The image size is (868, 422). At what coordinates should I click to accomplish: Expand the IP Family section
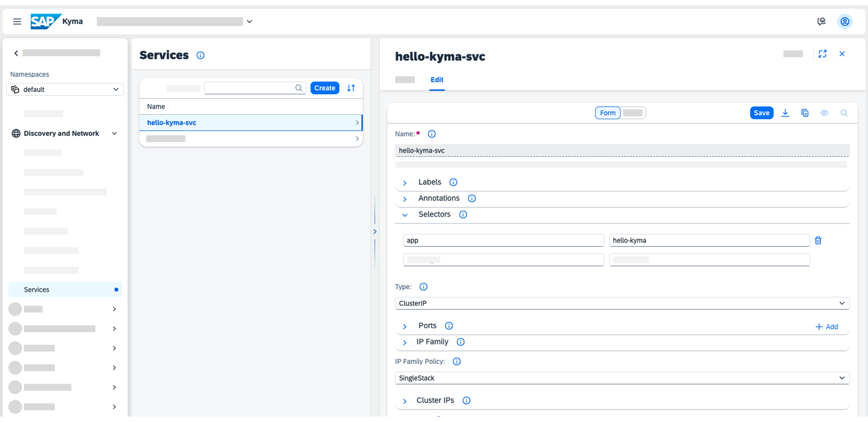pos(405,343)
